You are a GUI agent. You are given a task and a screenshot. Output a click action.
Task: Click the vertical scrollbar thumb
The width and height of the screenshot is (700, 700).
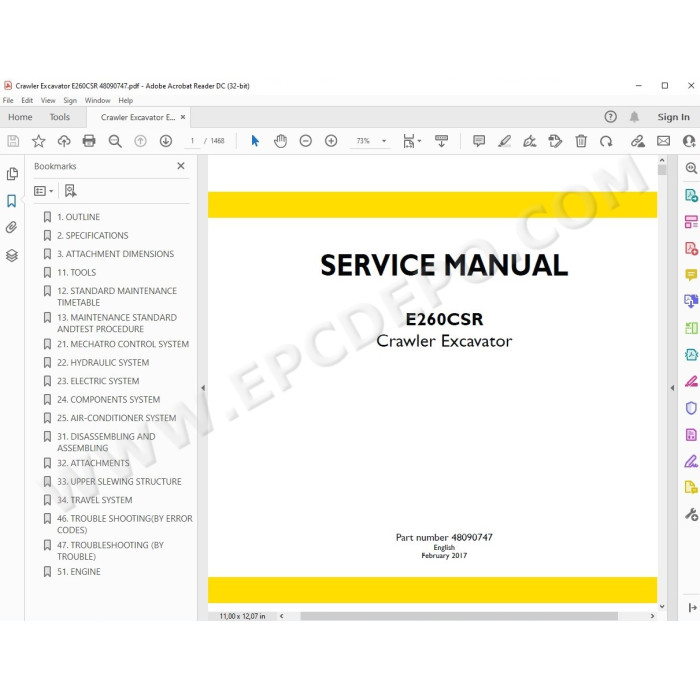(x=662, y=170)
